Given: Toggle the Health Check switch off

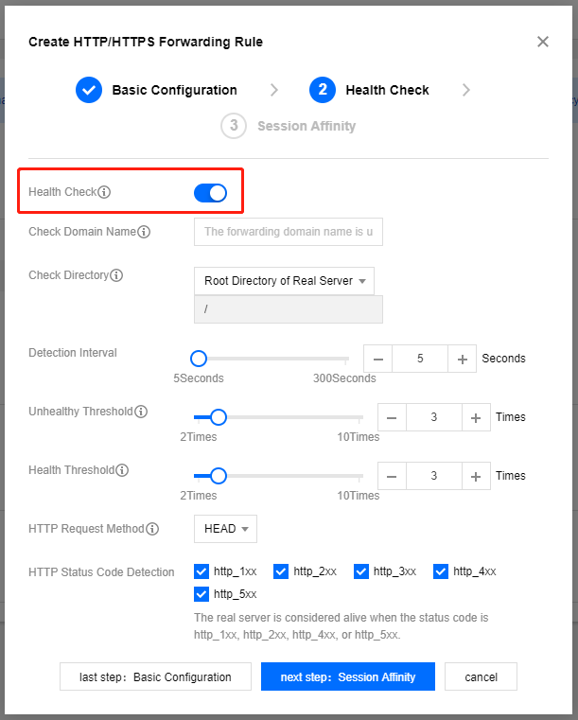Looking at the screenshot, I should (210, 193).
